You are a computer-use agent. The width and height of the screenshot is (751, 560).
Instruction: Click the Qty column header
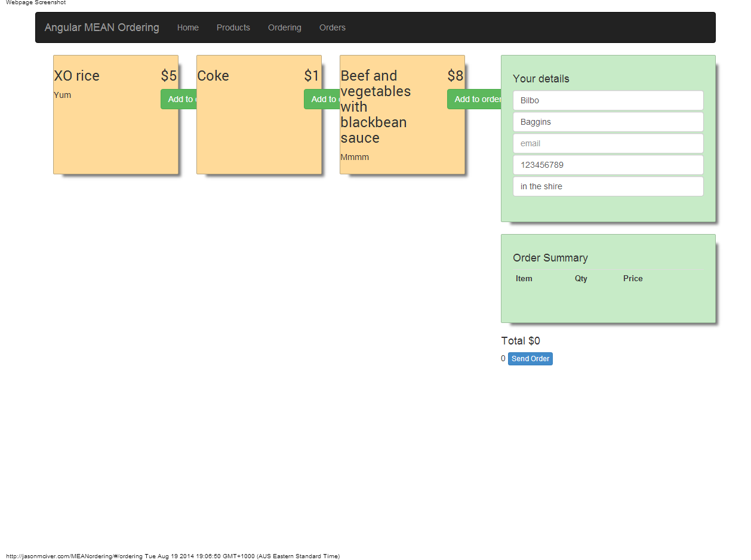581,279
